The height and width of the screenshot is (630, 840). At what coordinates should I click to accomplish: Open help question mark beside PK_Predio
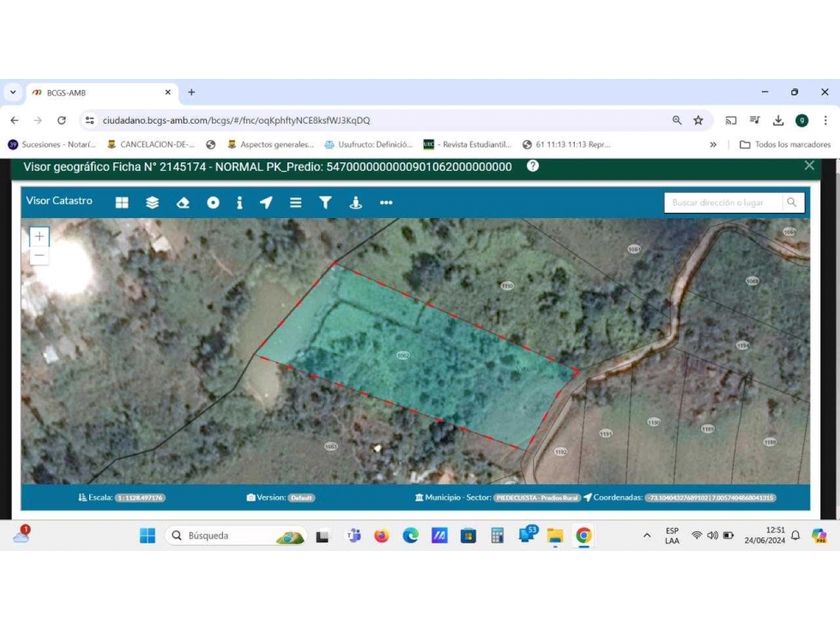pos(533,166)
